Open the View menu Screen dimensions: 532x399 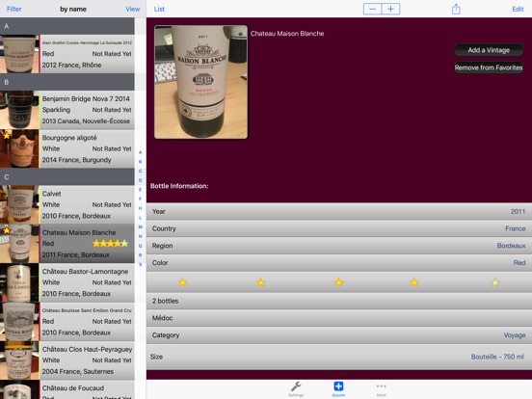coord(132,10)
